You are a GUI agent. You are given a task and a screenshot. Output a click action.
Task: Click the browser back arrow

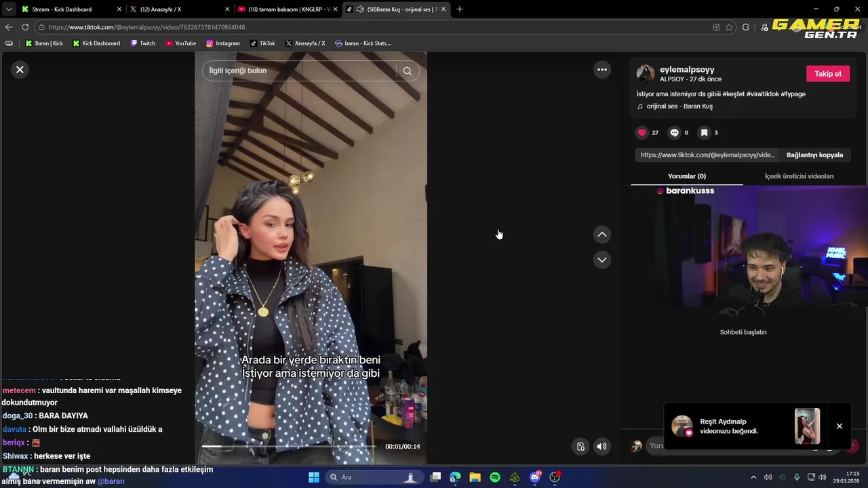pos(9,27)
